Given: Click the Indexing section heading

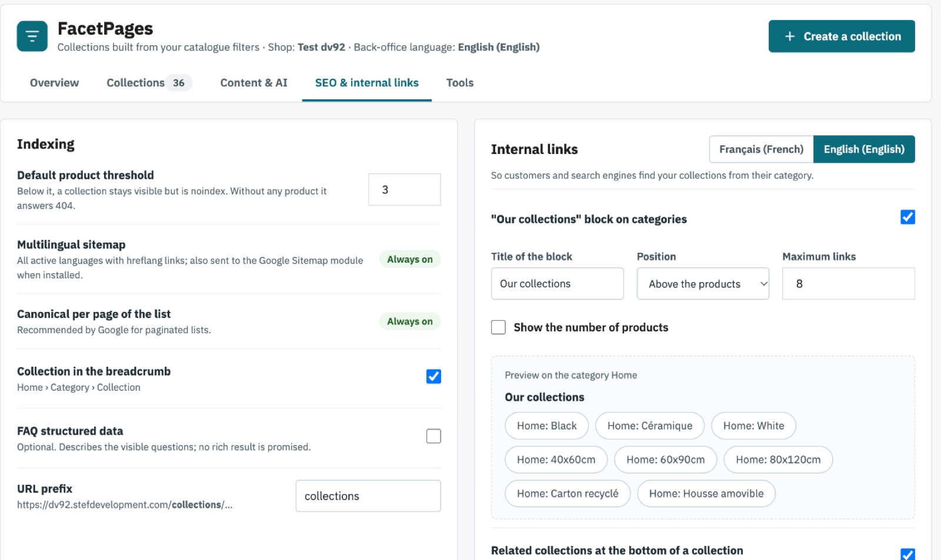Looking at the screenshot, I should 46,145.
